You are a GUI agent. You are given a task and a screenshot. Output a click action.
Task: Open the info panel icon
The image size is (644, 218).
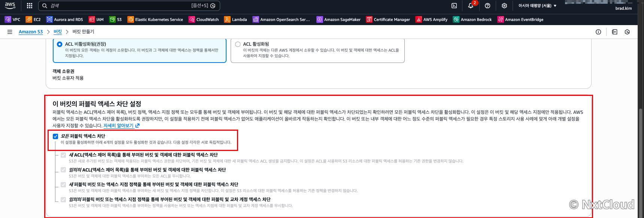tap(598, 32)
